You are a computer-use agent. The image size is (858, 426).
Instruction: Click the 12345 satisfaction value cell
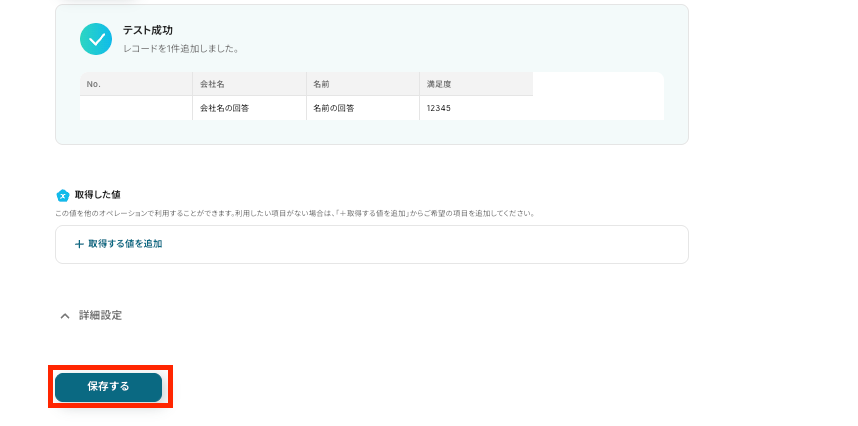pyautogui.click(x=438, y=108)
